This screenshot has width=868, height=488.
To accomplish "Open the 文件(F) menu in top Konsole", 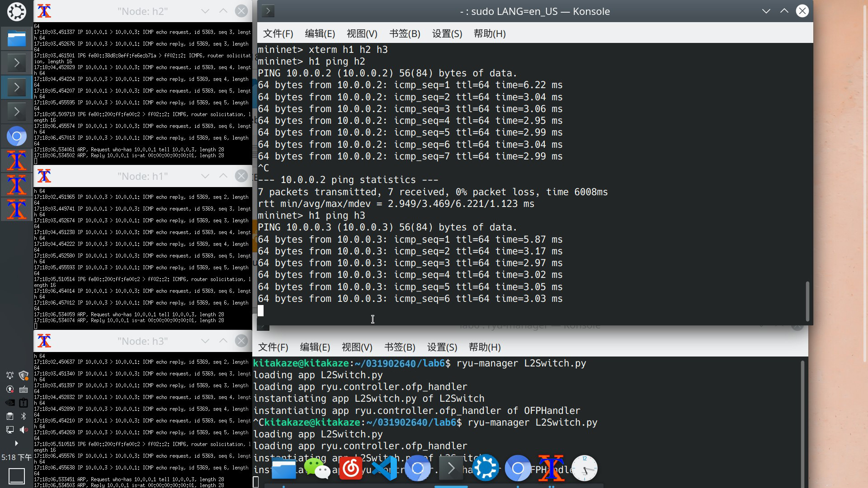I will click(x=278, y=34).
